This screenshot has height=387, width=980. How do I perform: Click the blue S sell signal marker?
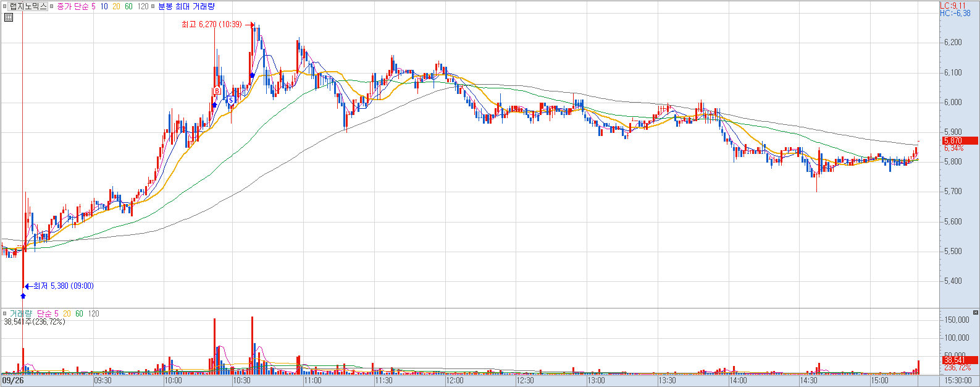(230, 100)
